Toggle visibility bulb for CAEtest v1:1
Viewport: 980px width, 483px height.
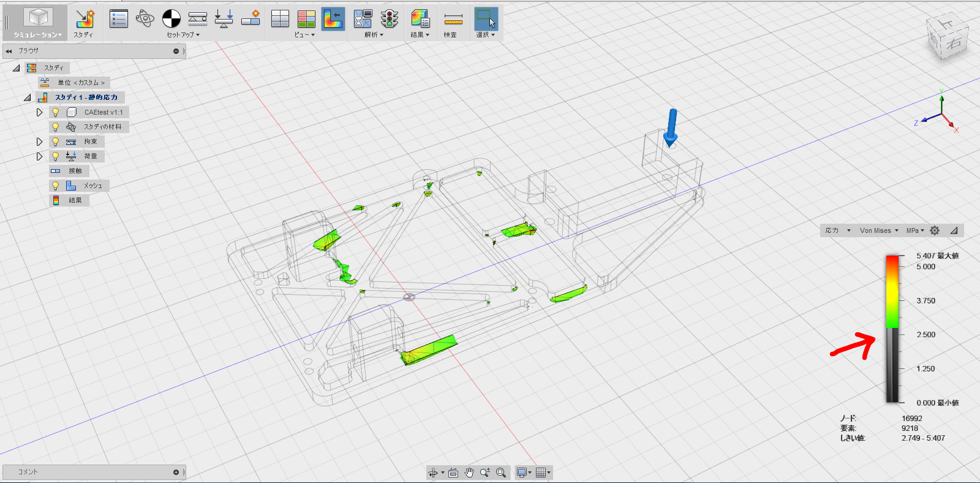click(56, 112)
